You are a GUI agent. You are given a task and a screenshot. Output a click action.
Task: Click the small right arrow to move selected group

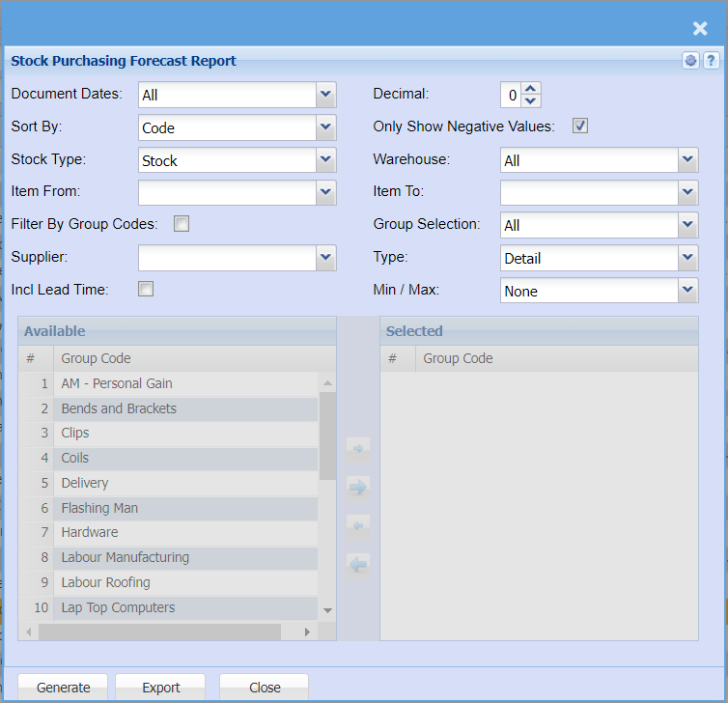pos(357,449)
